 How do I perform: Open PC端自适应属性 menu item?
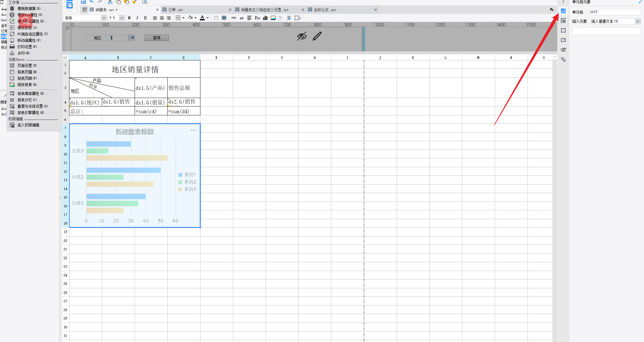31,34
